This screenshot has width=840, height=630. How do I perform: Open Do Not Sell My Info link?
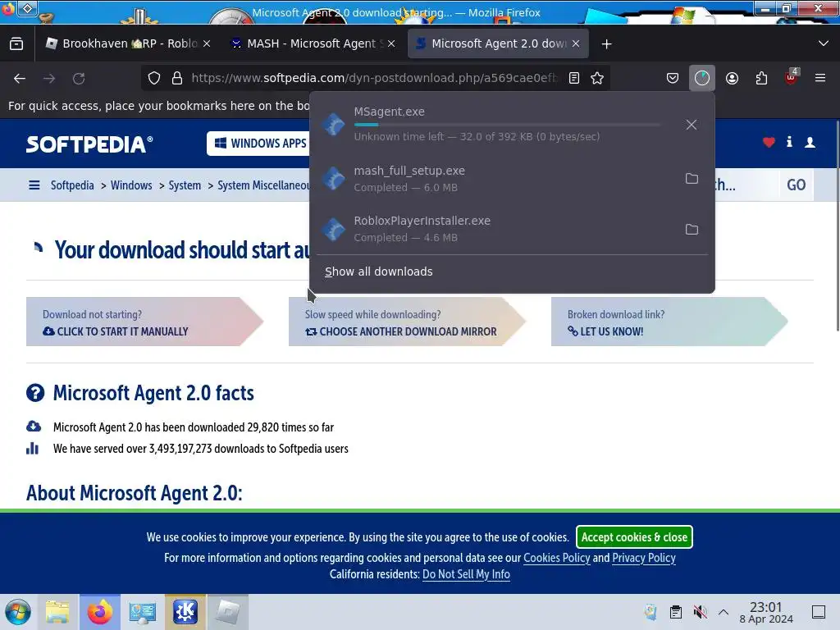[466, 574]
